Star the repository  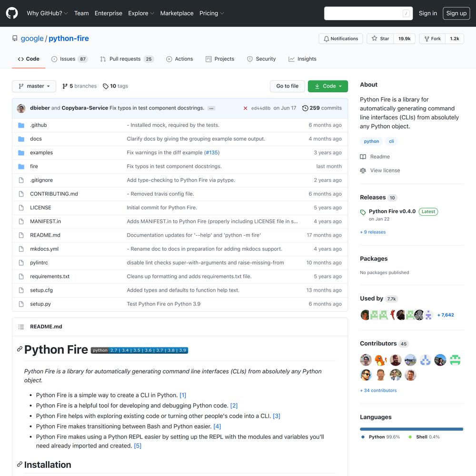coord(380,39)
